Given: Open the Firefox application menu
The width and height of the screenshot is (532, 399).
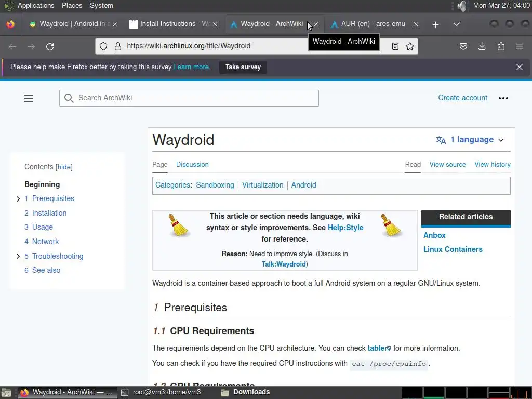Looking at the screenshot, I should (x=520, y=46).
